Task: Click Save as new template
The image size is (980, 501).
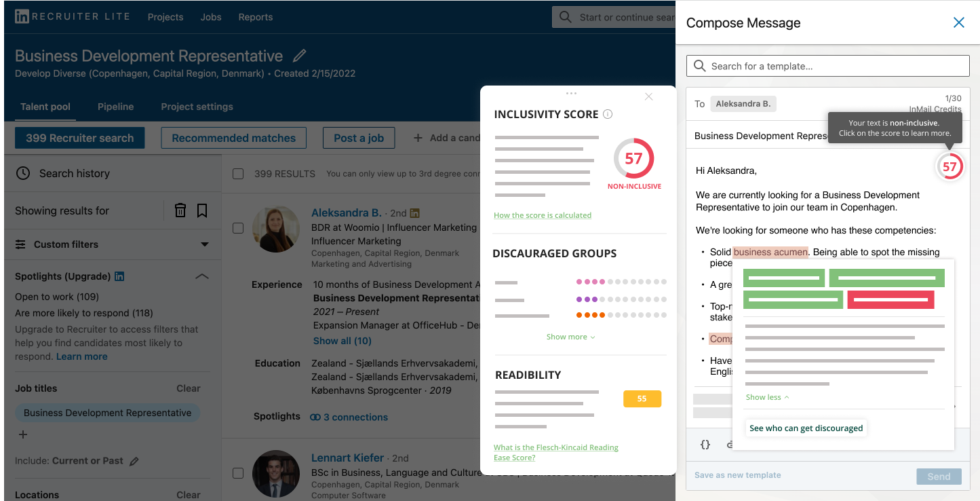Action: tap(738, 475)
